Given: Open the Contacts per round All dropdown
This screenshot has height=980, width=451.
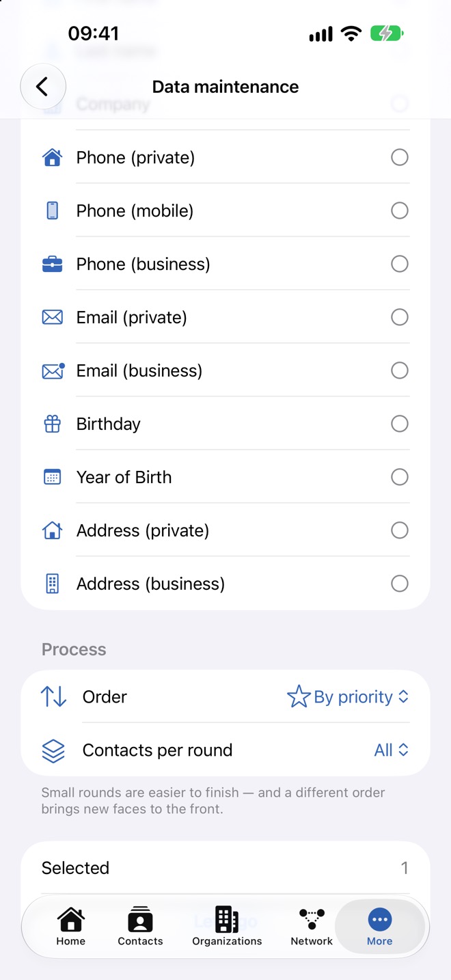Looking at the screenshot, I should (392, 750).
